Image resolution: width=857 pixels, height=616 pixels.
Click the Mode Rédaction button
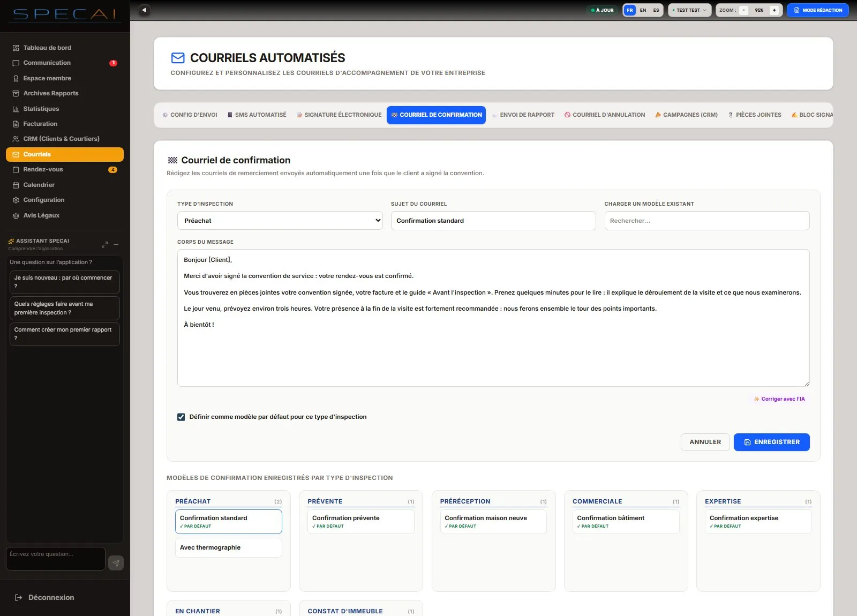[818, 10]
